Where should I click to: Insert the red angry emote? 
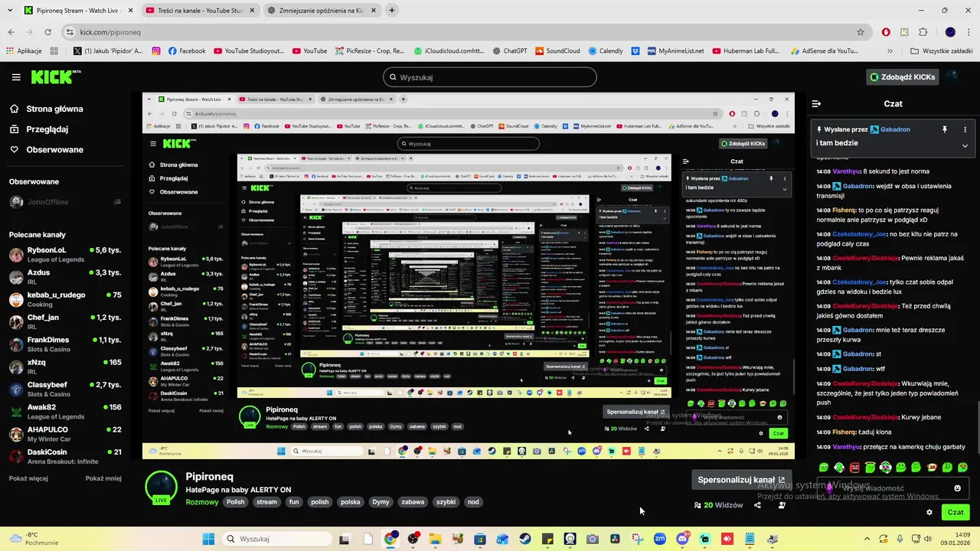854,467
